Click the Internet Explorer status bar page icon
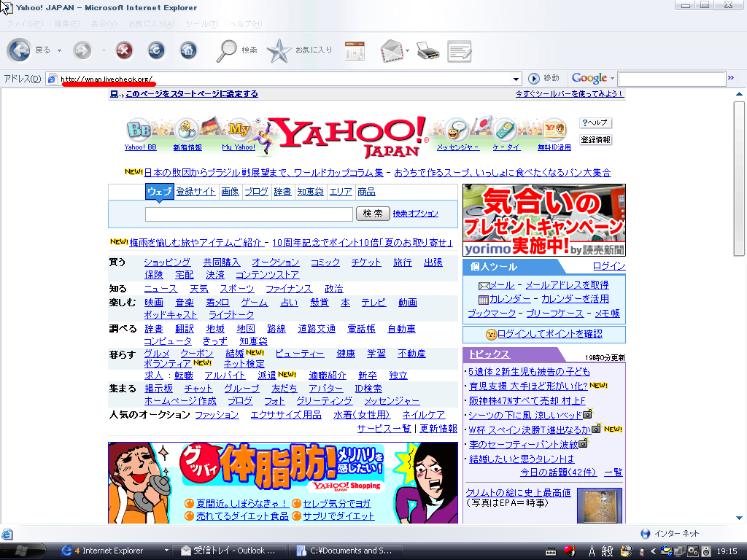Viewport: 747px width, 560px height. [x=7, y=534]
